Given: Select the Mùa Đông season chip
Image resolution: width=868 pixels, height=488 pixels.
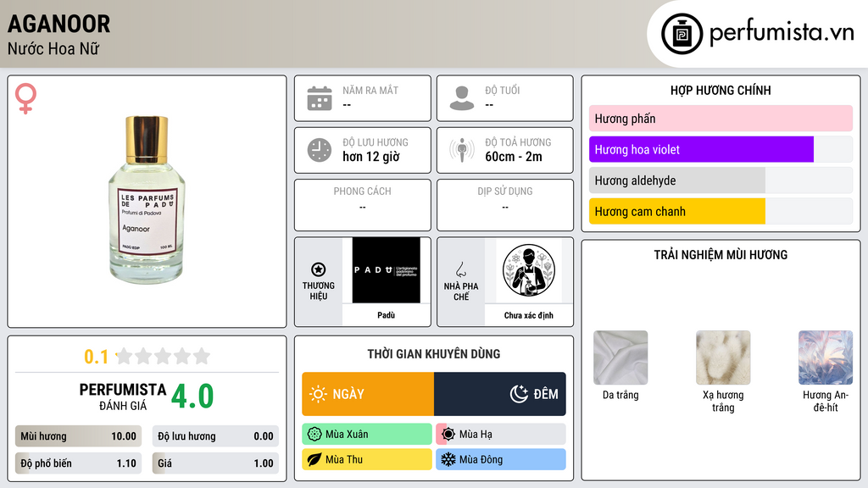Looking at the screenshot, I should pos(501,459).
